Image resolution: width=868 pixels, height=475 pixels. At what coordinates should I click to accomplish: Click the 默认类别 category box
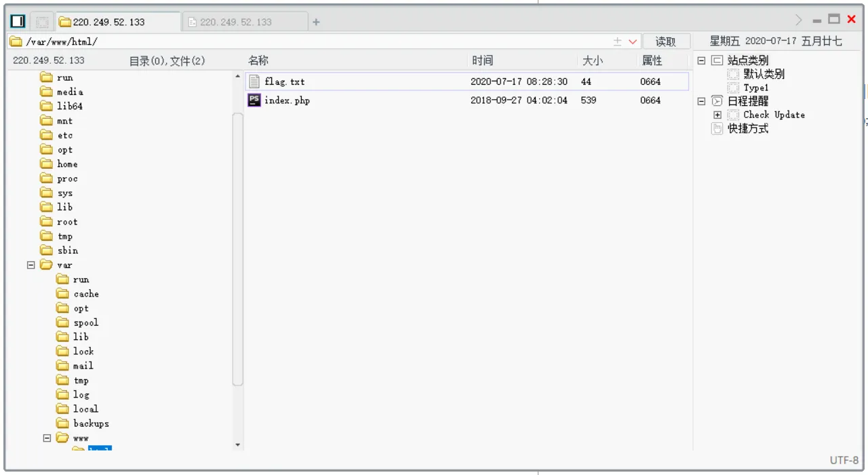(x=733, y=74)
